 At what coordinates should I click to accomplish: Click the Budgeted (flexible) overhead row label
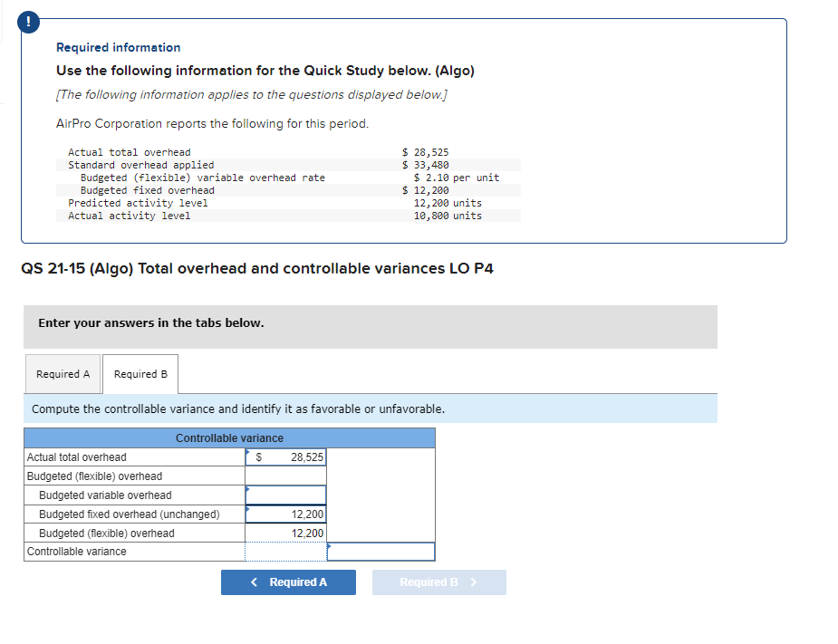pyautogui.click(x=95, y=476)
